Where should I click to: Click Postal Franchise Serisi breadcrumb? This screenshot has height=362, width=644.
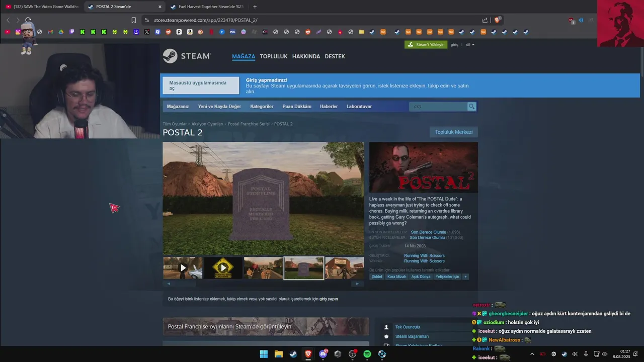tap(249, 124)
